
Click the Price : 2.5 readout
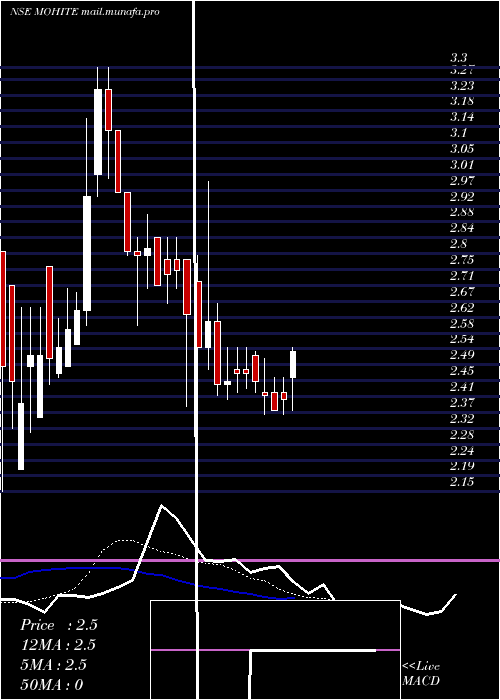tap(59, 625)
